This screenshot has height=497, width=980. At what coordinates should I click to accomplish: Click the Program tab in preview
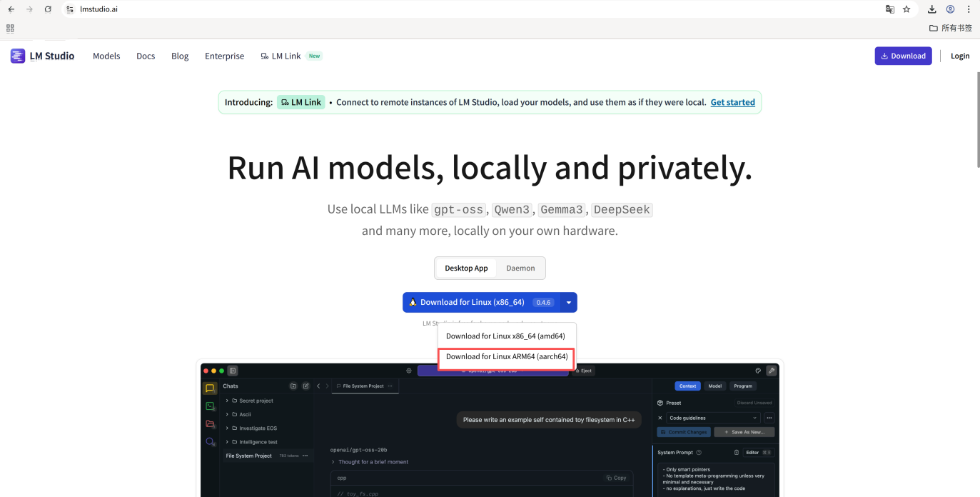[x=743, y=386]
